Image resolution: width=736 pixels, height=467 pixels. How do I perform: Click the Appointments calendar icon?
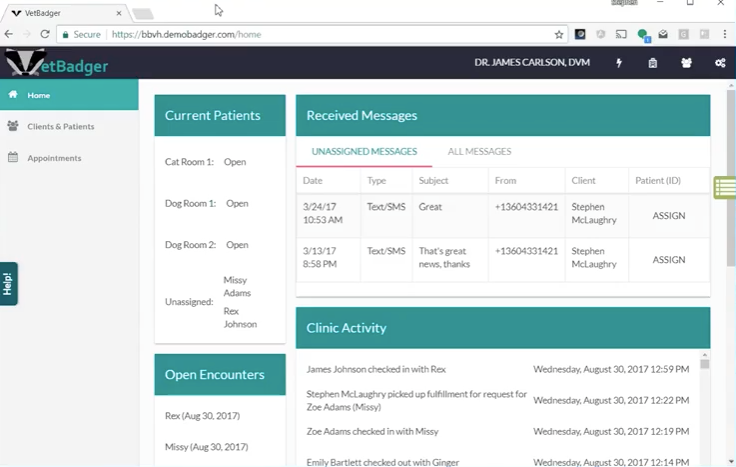tap(13, 157)
